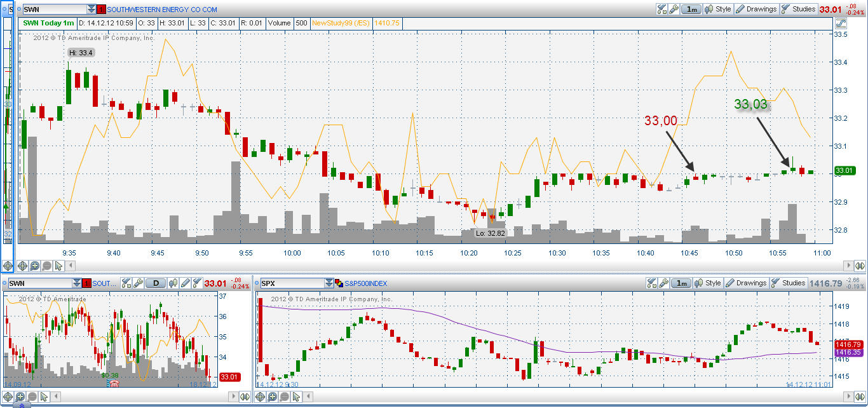Zoom out using greyed magnifier under SPX chart

point(284,397)
